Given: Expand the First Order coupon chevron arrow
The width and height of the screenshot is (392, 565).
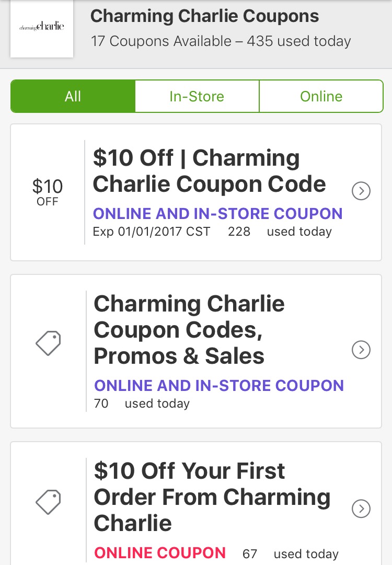Looking at the screenshot, I should point(361,509).
